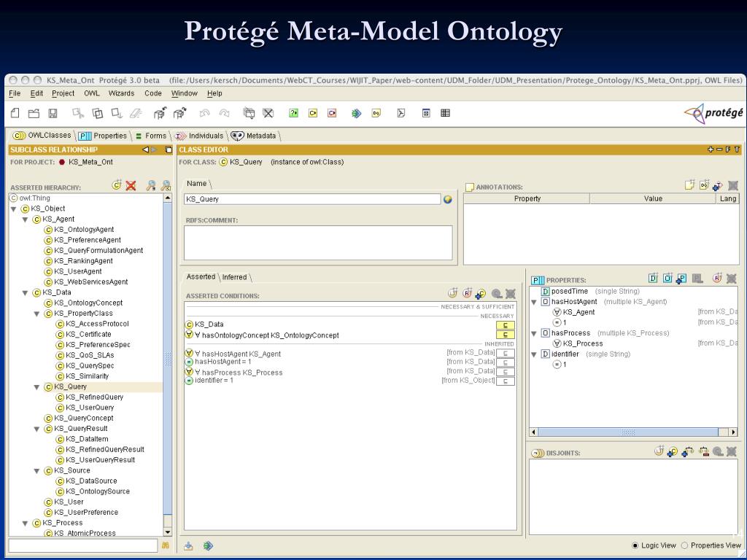The width and height of the screenshot is (747, 560).
Task: Open the File menu
Action: (15, 93)
